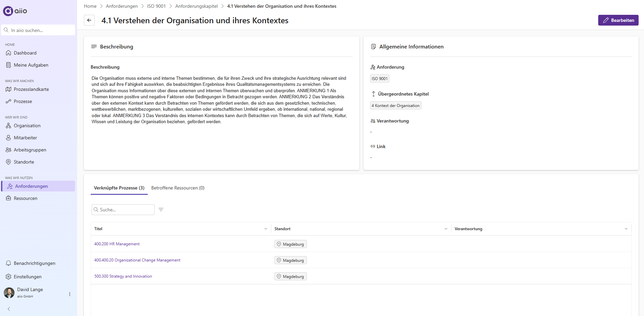Open the Titel column dropdown arrow
The height and width of the screenshot is (316, 644).
click(266, 229)
